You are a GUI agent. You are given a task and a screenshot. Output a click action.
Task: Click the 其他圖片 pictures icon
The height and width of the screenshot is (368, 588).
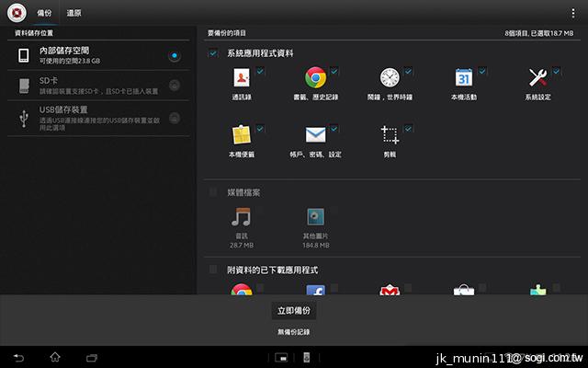coord(315,217)
